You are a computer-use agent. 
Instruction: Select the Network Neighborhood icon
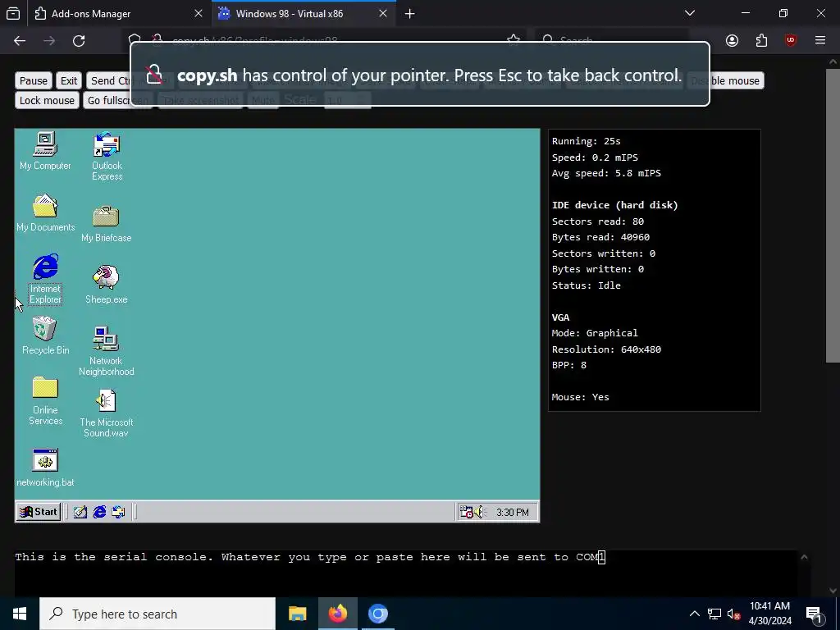point(106,351)
